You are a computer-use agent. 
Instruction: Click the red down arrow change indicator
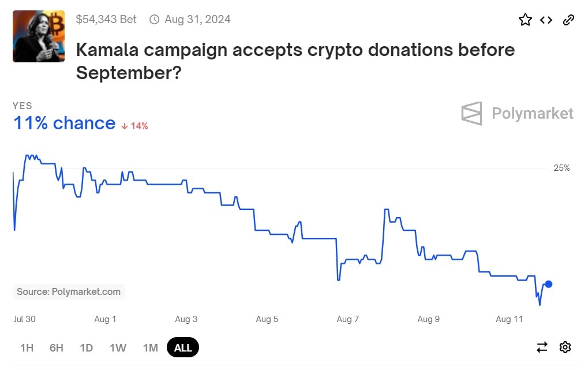125,126
